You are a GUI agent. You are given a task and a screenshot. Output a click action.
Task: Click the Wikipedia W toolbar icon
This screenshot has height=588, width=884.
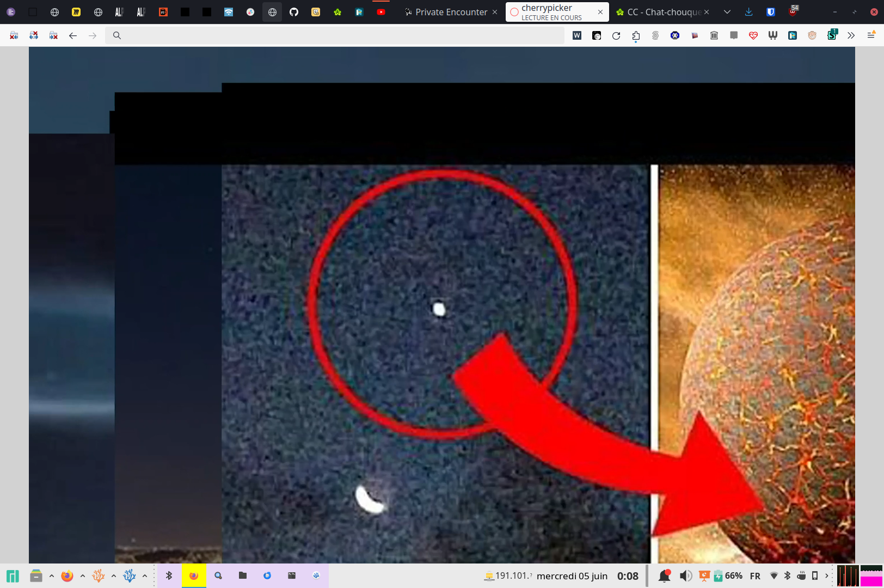577,36
